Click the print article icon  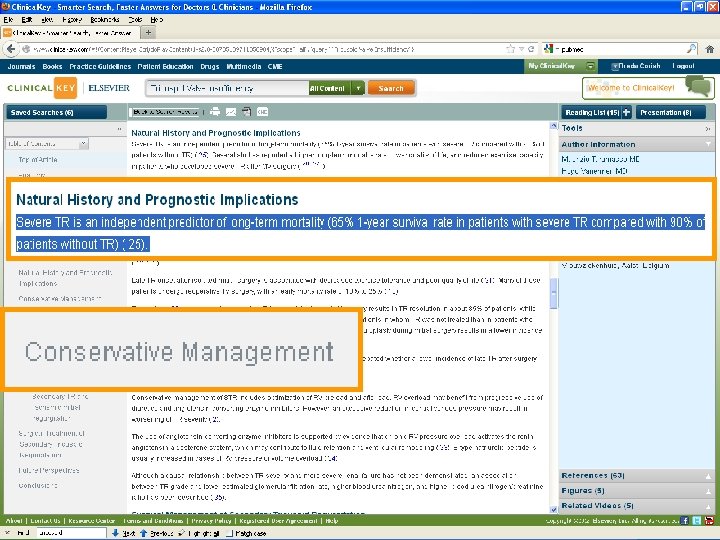coord(215,112)
